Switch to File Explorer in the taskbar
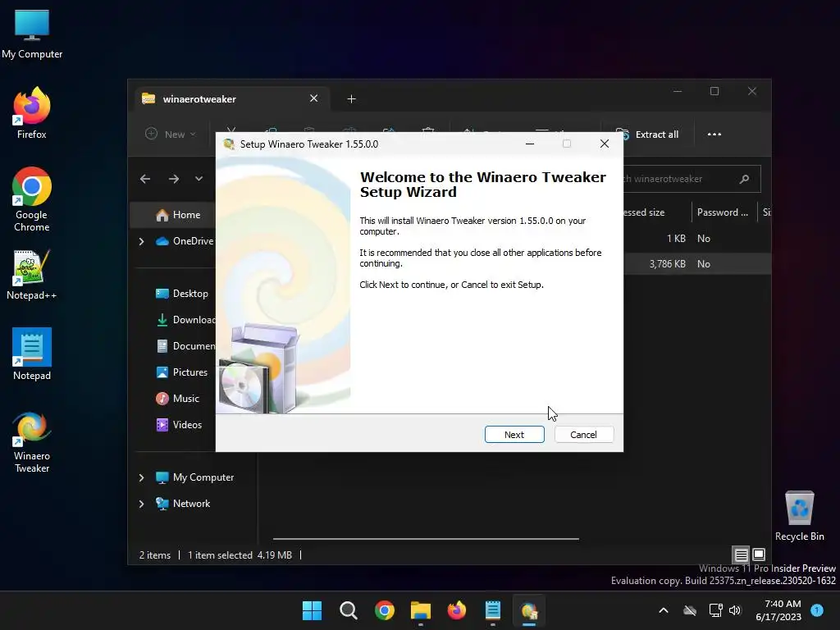Image resolution: width=840 pixels, height=630 pixels. coord(421,610)
